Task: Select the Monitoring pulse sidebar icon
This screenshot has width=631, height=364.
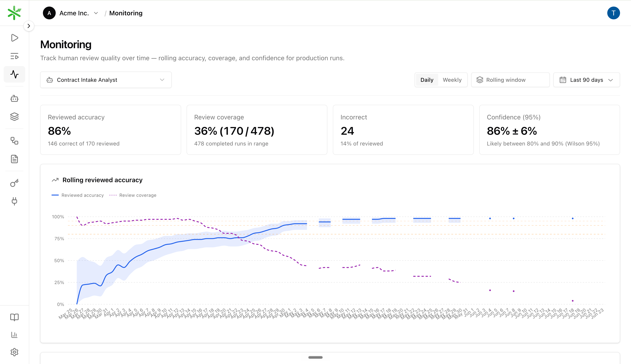Action: tap(14, 74)
